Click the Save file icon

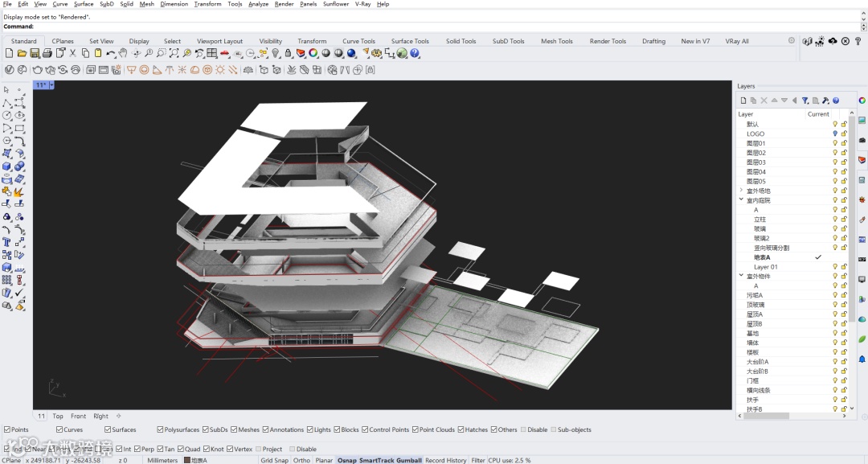point(35,53)
